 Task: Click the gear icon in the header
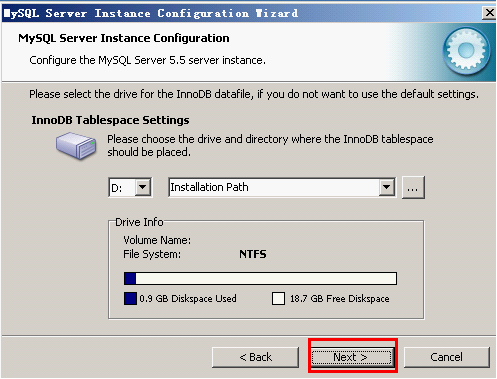point(466,51)
